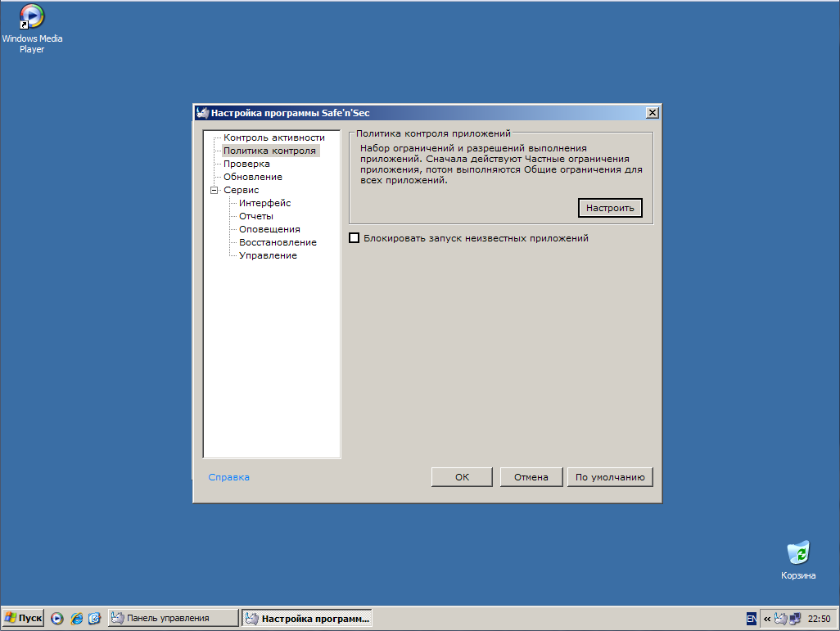
Task: Open Управление settings section
Action: (x=268, y=255)
